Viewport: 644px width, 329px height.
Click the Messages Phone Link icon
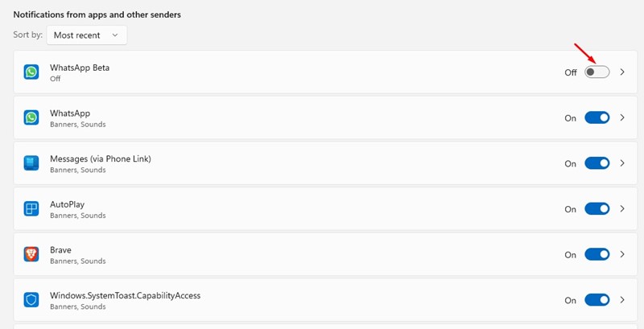pos(31,162)
